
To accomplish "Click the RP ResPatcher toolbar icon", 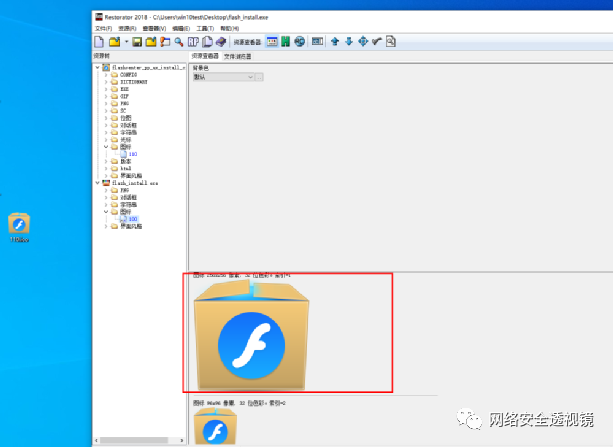I will (193, 41).
